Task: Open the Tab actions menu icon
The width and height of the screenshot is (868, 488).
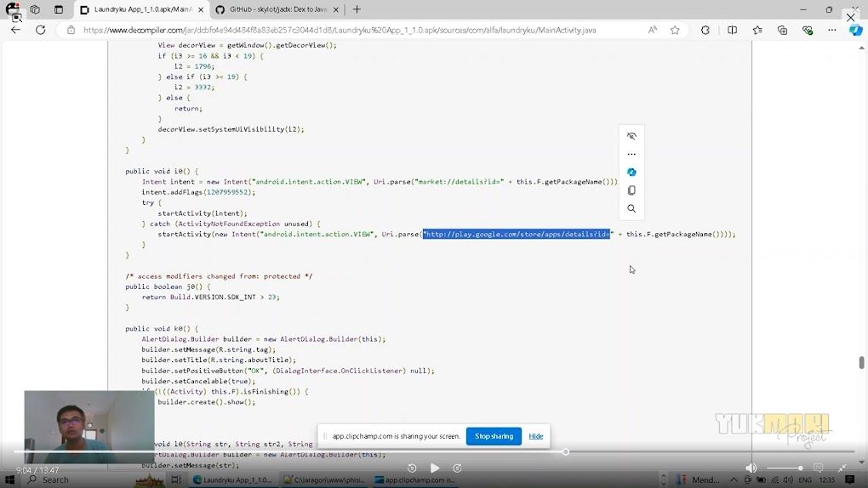Action: pyautogui.click(x=59, y=9)
